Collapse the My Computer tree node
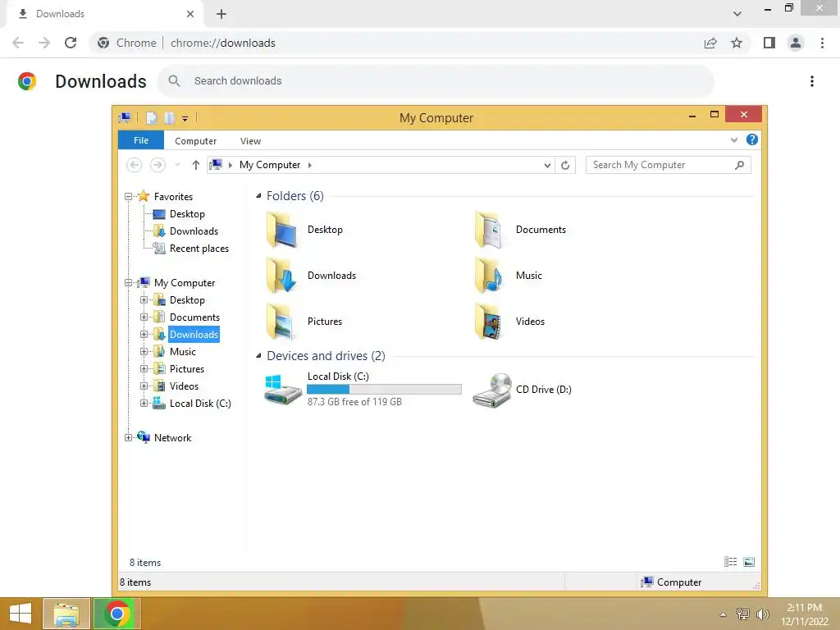 (129, 283)
